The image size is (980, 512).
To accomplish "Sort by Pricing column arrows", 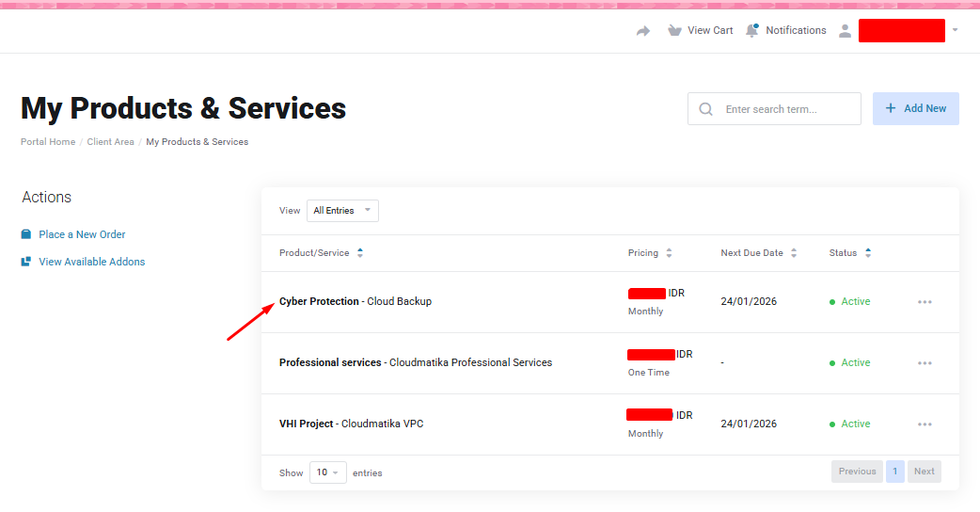I will (669, 252).
